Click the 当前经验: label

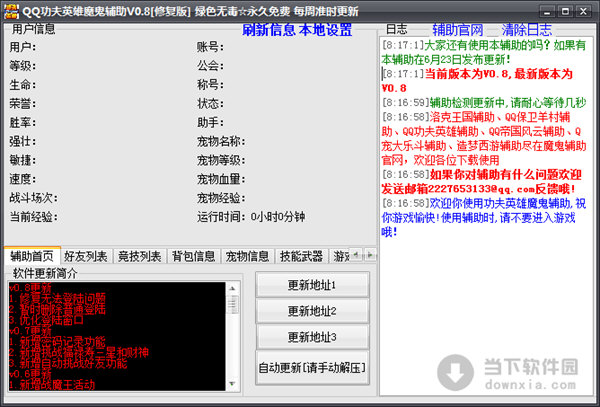(34, 217)
